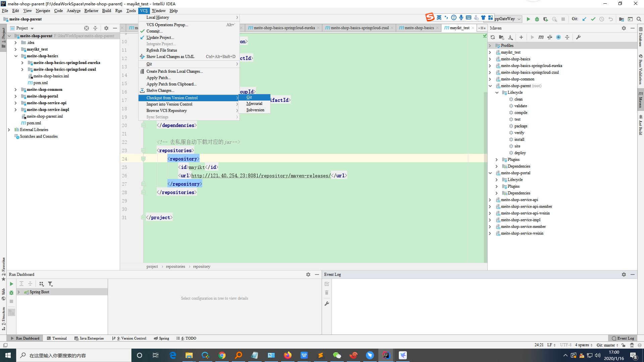The width and height of the screenshot is (644, 362).
Task: Run the AppGateWay configuration with green play icon
Action: (x=528, y=19)
